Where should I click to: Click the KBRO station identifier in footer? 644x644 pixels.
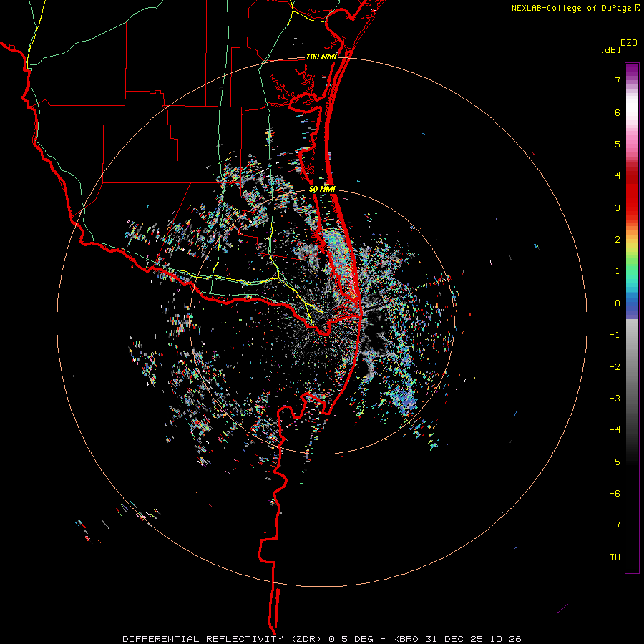406,639
